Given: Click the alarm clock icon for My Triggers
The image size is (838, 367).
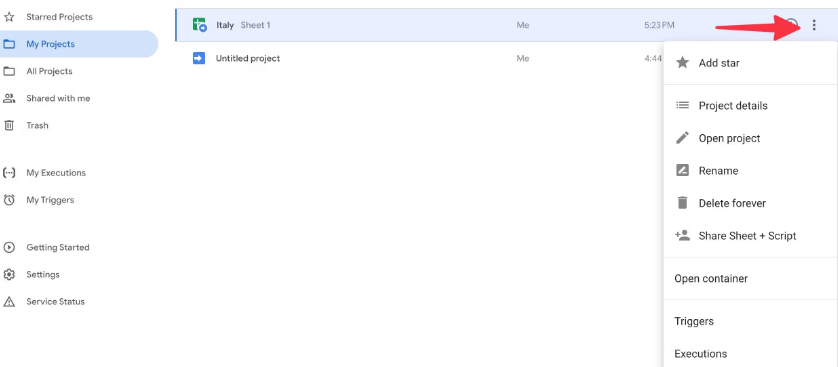Looking at the screenshot, I should tap(9, 200).
